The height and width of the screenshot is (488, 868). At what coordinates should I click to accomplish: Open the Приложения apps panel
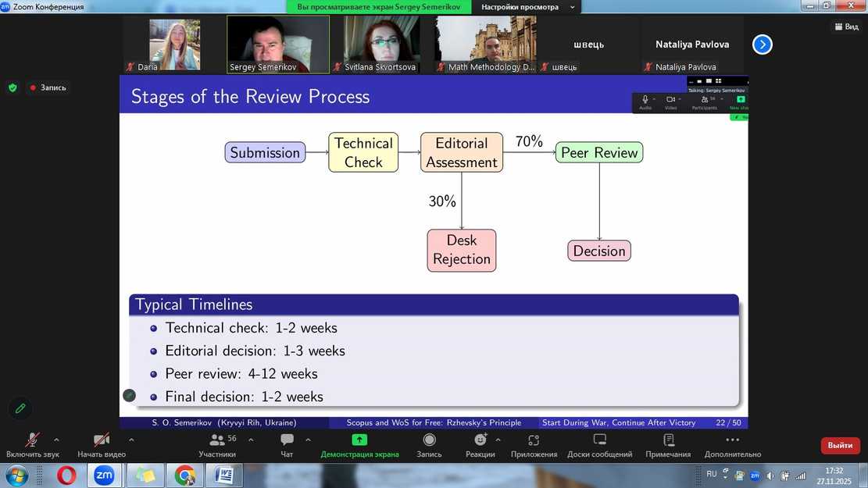click(534, 445)
